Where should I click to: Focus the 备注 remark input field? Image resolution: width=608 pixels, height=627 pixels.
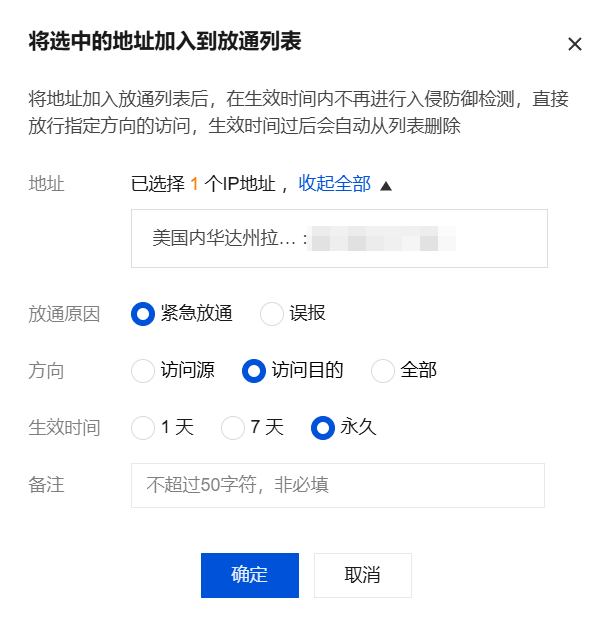pyautogui.click(x=338, y=485)
